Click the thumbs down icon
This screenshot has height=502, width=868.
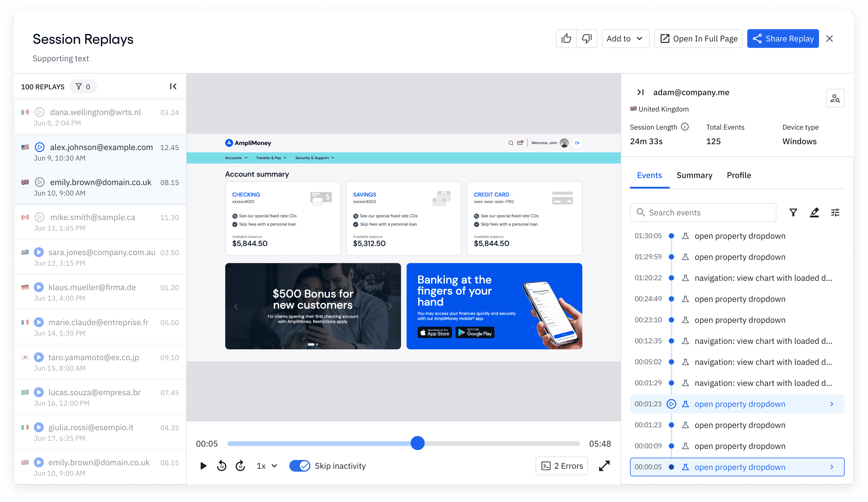tap(587, 39)
